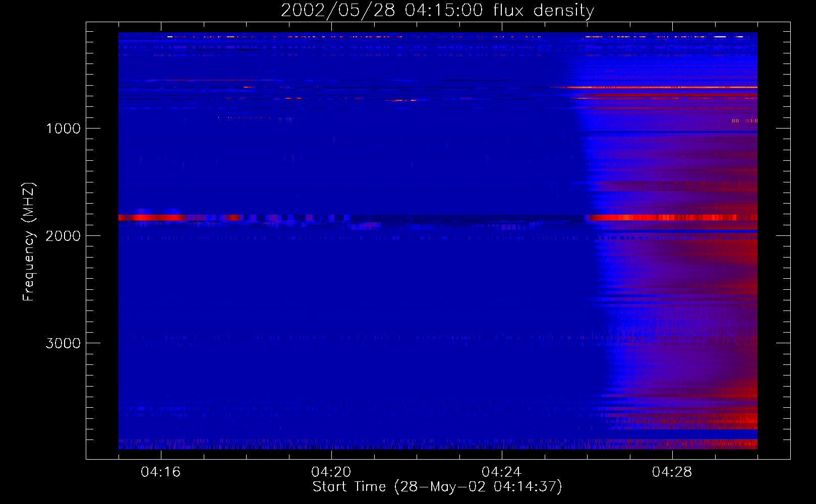Click the '3000' frequency axis label
The width and height of the screenshot is (816, 504).
coord(63,343)
